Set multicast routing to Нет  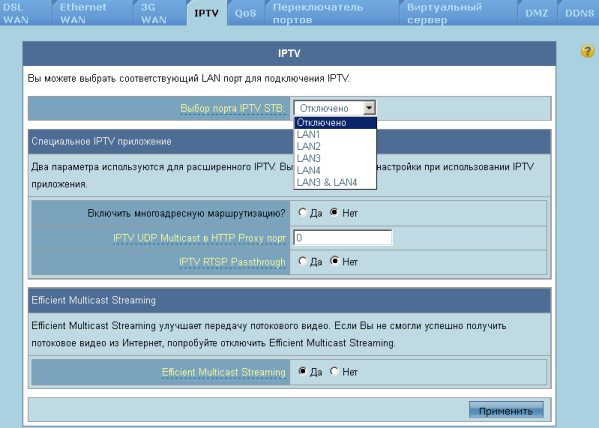pyautogui.click(x=334, y=212)
